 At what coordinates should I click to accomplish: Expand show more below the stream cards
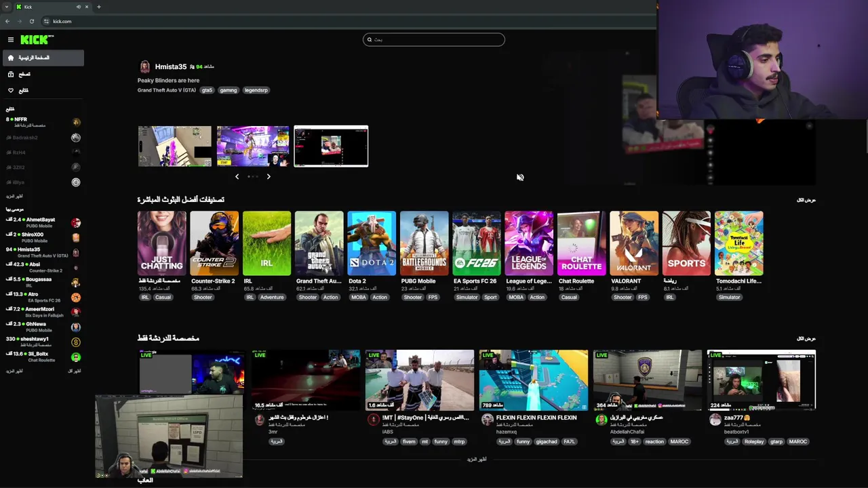[x=477, y=460]
